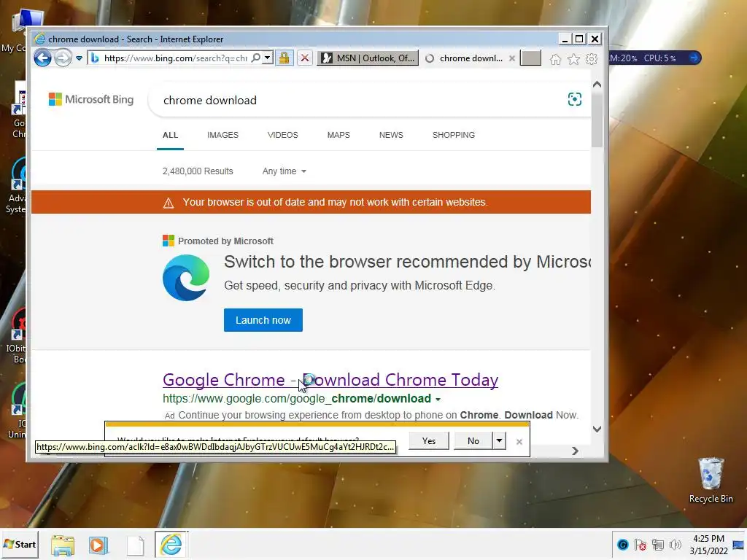
Task: Open a new blank tab
Action: pos(531,58)
